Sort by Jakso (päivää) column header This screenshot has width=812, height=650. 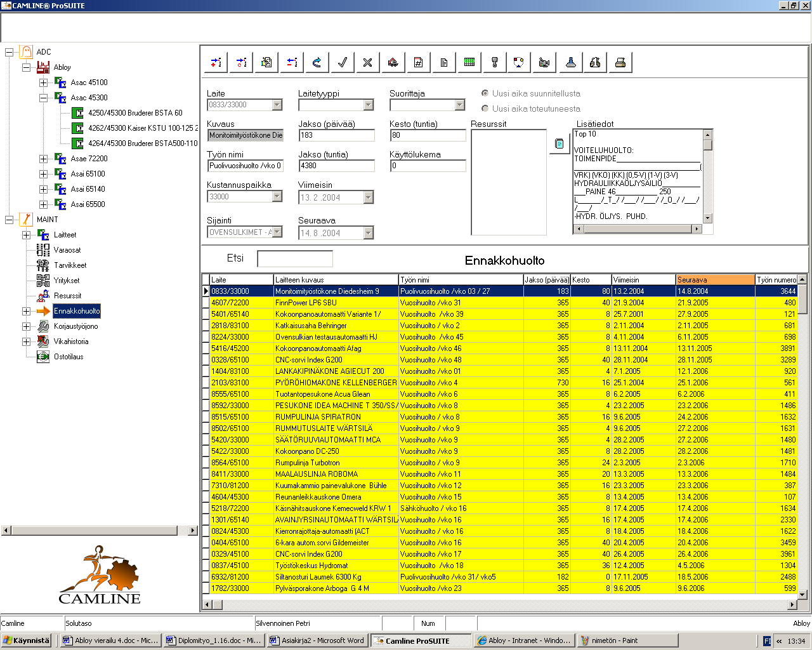point(547,280)
